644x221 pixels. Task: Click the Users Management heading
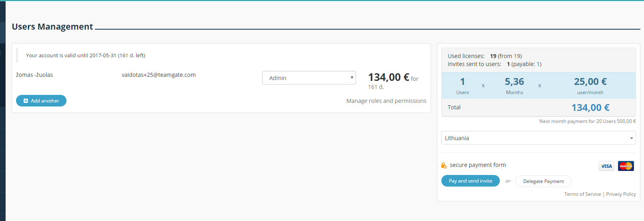coord(52,27)
